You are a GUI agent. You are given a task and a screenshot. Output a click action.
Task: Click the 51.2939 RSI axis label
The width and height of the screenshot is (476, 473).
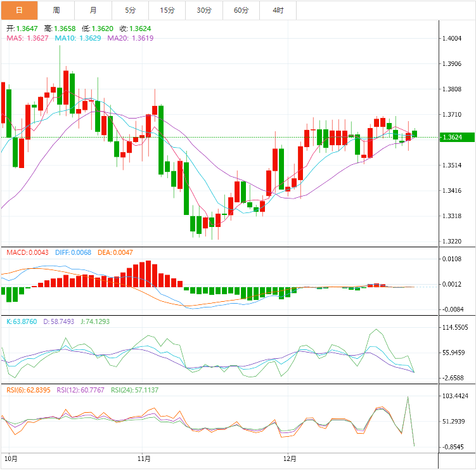tap(454, 422)
